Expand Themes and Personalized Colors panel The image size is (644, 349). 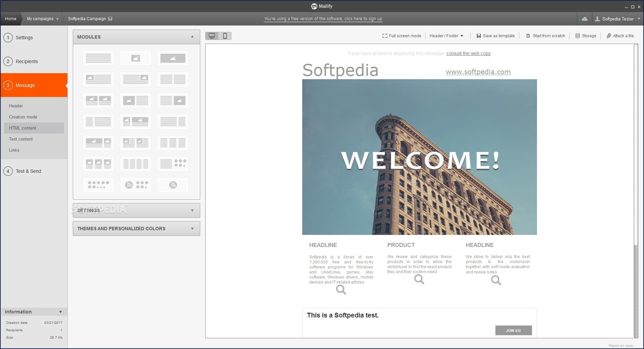(136, 229)
